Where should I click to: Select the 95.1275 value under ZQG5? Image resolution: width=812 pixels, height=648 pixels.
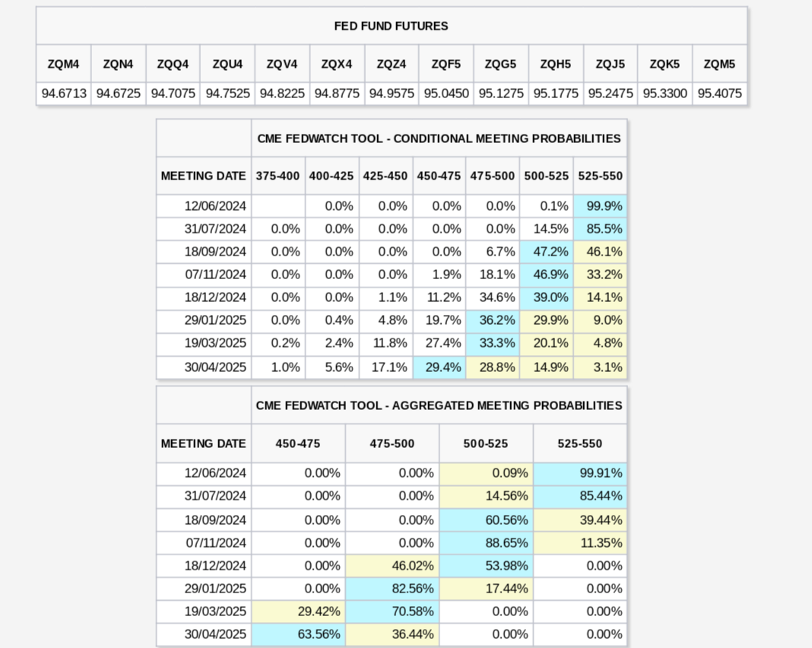pyautogui.click(x=501, y=94)
